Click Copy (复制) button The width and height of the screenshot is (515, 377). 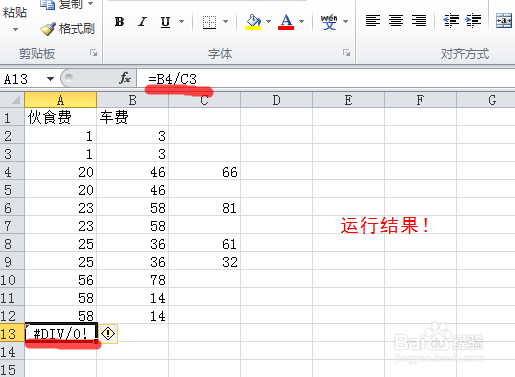pyautogui.click(x=61, y=4)
